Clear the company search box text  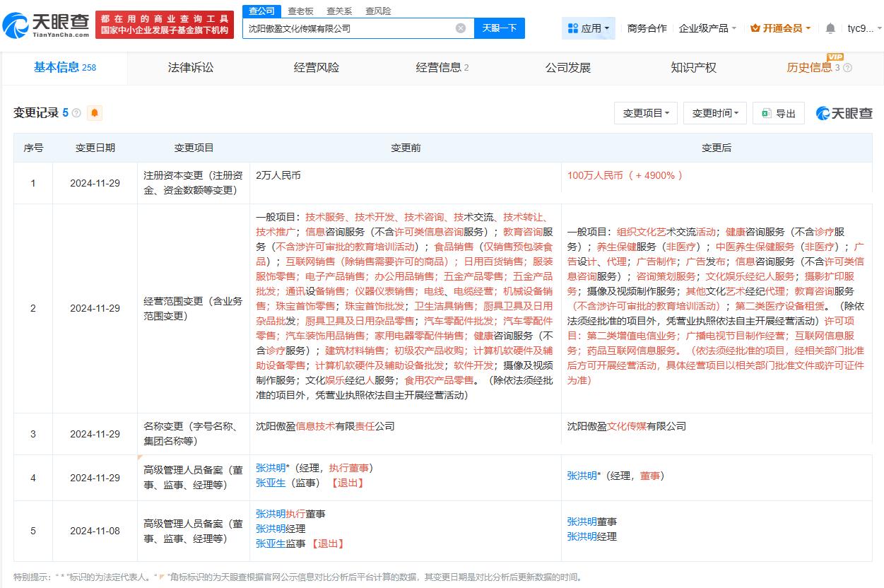[461, 28]
